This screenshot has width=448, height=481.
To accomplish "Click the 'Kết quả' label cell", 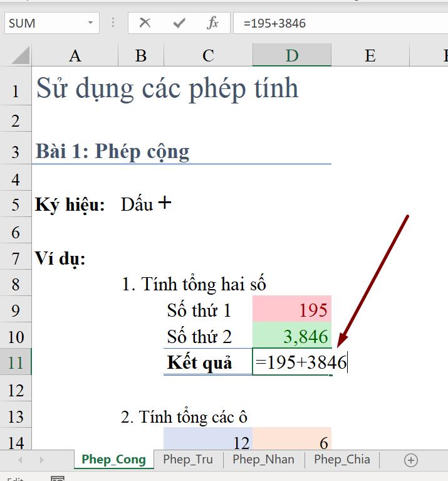I will (x=209, y=362).
